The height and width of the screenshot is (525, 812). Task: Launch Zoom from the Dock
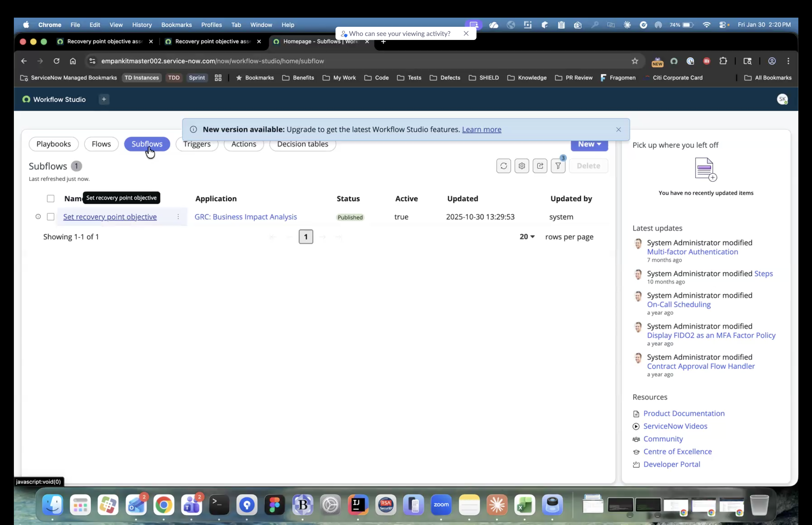point(441,505)
